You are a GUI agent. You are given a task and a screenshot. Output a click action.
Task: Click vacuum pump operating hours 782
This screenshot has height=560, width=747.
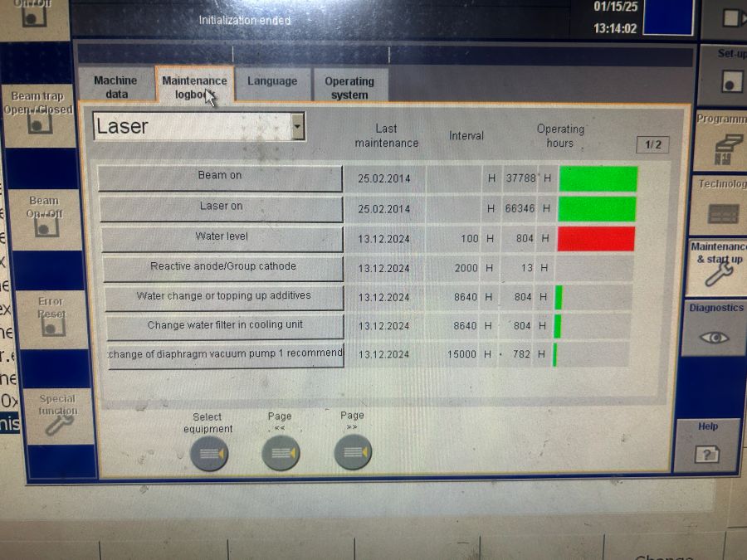pos(521,354)
